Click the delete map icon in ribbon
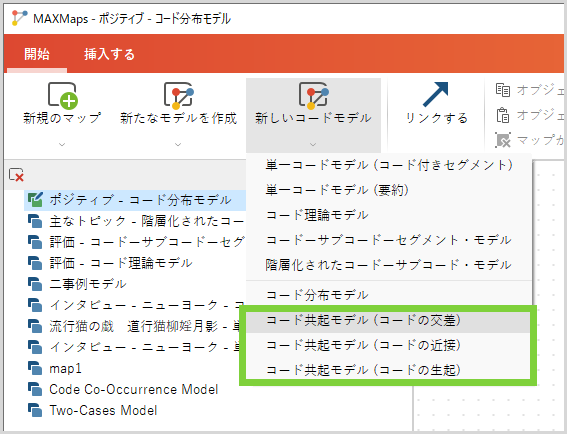Screen dimensions: 567x434 [503, 140]
